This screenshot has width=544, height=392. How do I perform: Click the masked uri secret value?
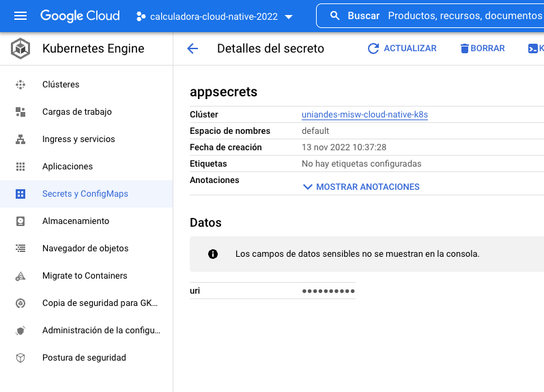[x=328, y=291]
